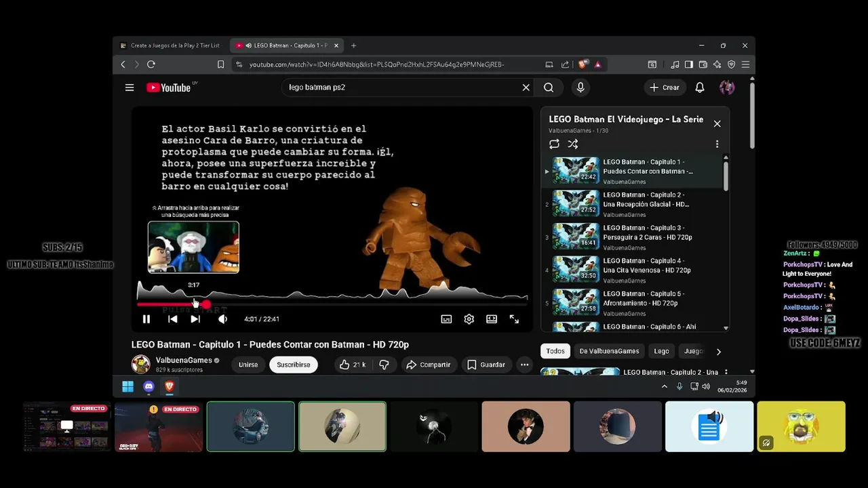Click the YouTube URL address bar
This screenshot has width=868, height=488.
coord(376,64)
